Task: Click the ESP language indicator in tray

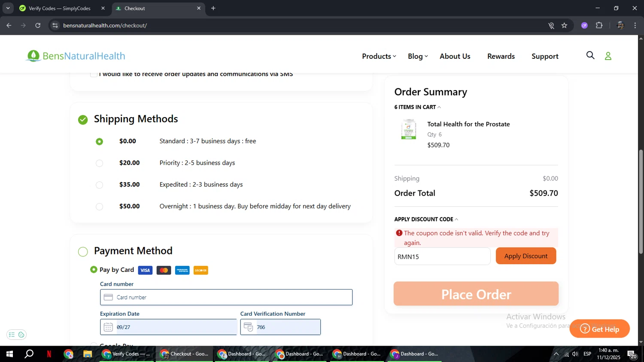Action: pyautogui.click(x=587, y=354)
